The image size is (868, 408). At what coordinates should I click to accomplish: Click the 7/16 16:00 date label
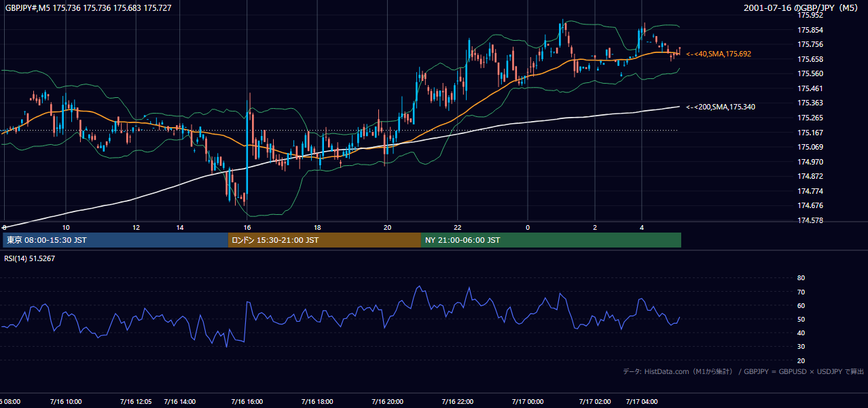pos(247,402)
